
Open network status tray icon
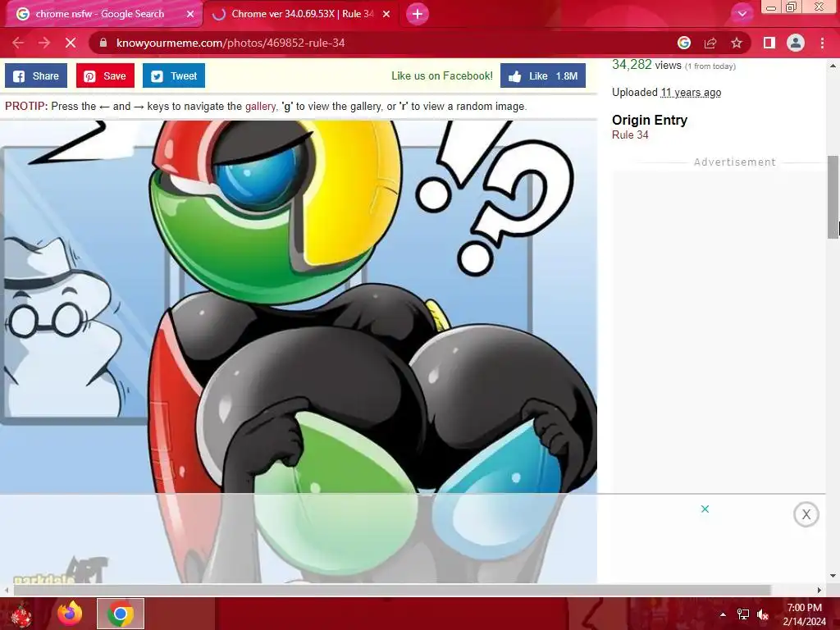click(743, 614)
